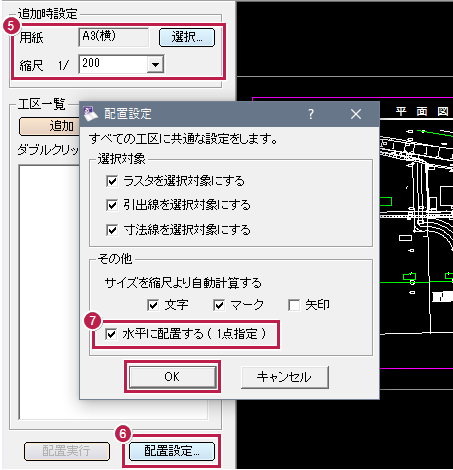Image resolution: width=453 pixels, height=470 pixels.
Task: Toggle 寸法線を選択対象にする checkbox
Action: 112,230
